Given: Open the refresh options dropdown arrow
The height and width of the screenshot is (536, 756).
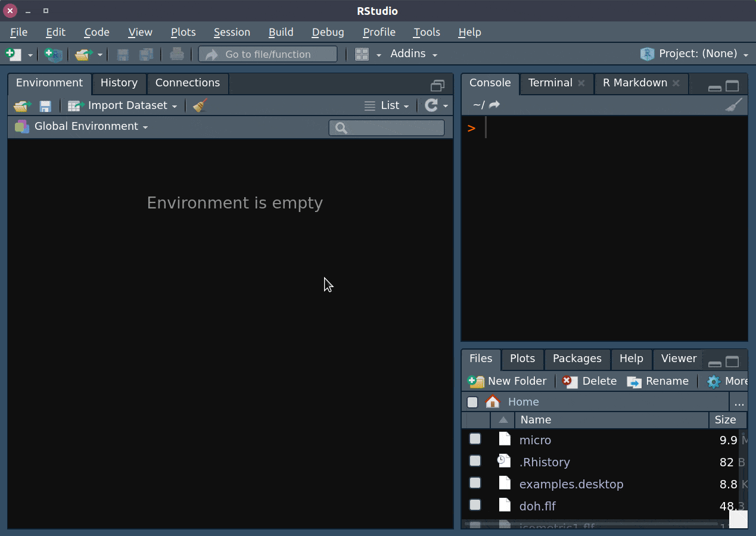Looking at the screenshot, I should tap(446, 107).
